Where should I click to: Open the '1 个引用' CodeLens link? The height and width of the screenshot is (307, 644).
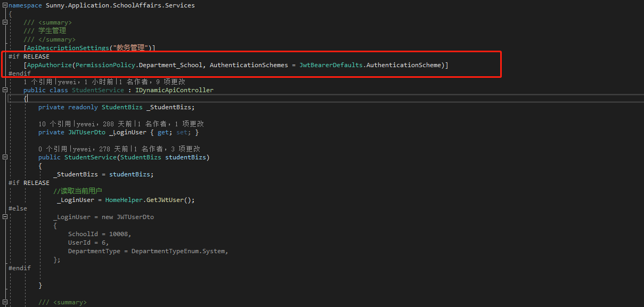pyautogui.click(x=38, y=82)
